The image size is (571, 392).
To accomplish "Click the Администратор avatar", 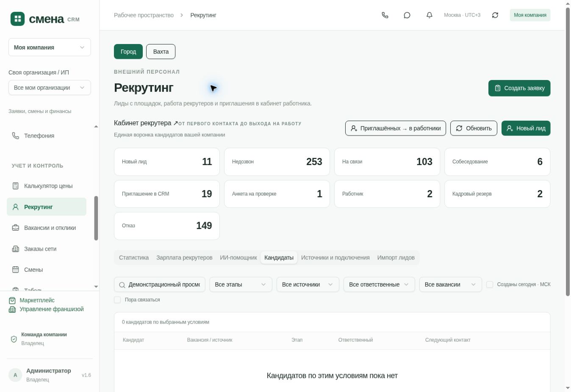I will pos(15,375).
